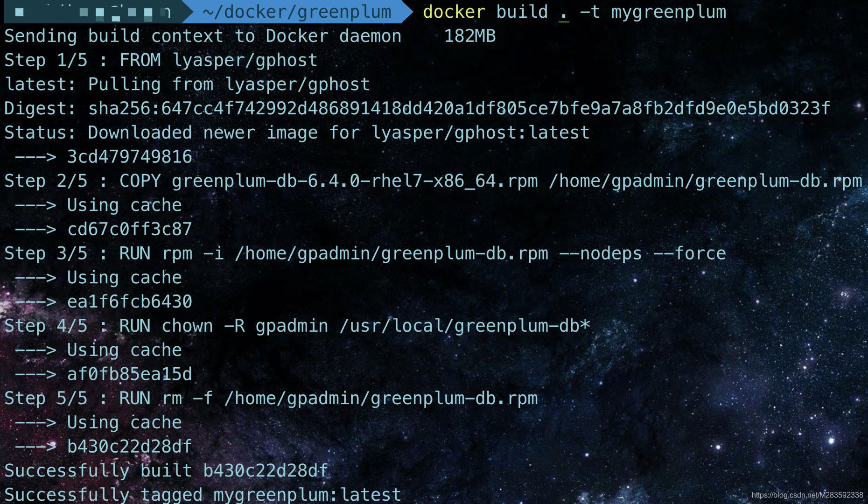Click 'Using cache' under Step 3/5
Screen dimensions: 868x504
coord(124,278)
